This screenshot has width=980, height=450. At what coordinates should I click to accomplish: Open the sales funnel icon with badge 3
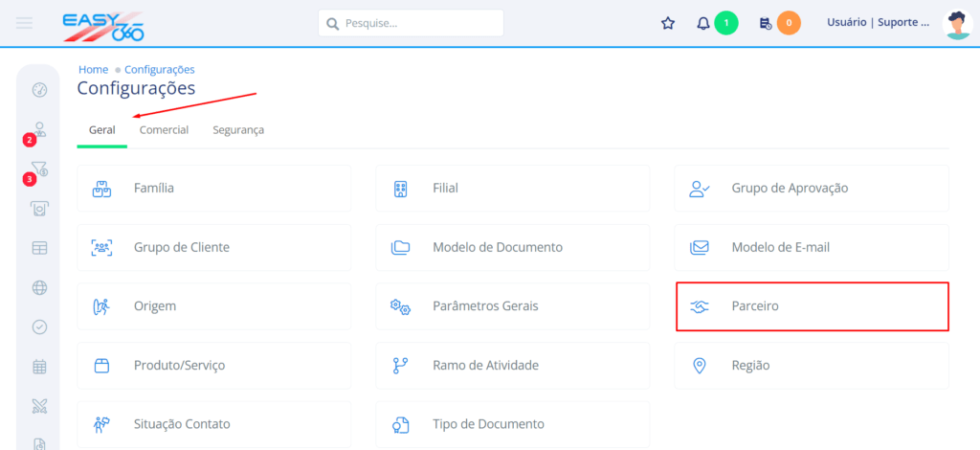tap(40, 169)
